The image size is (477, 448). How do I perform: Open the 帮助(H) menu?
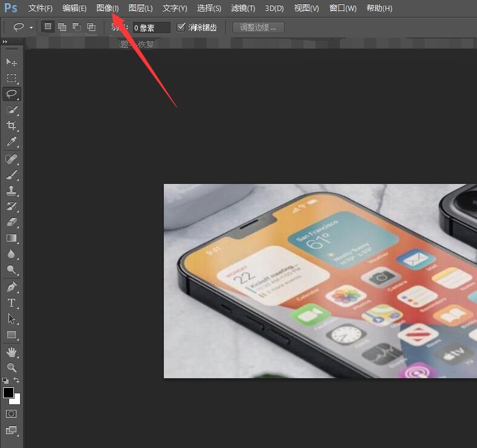click(x=379, y=8)
